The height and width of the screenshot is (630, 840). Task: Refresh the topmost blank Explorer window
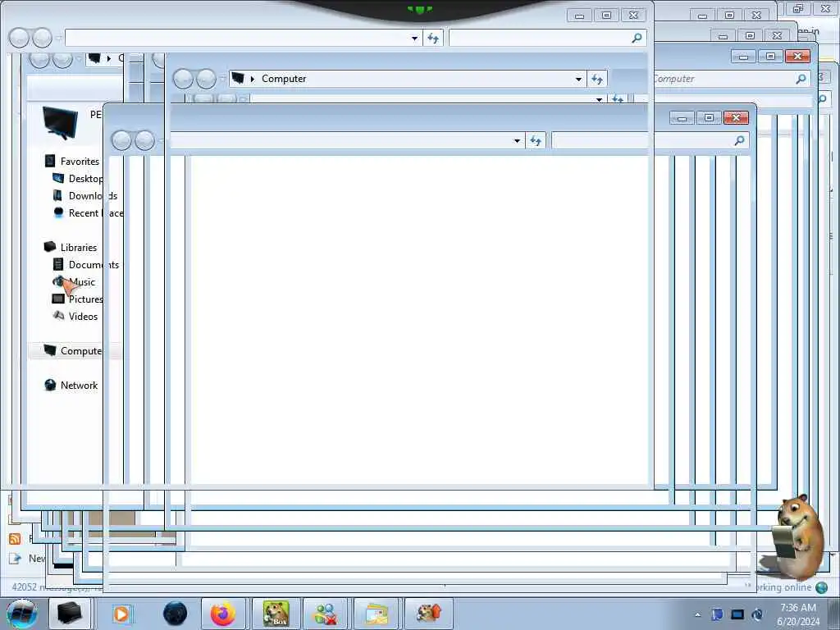point(433,38)
